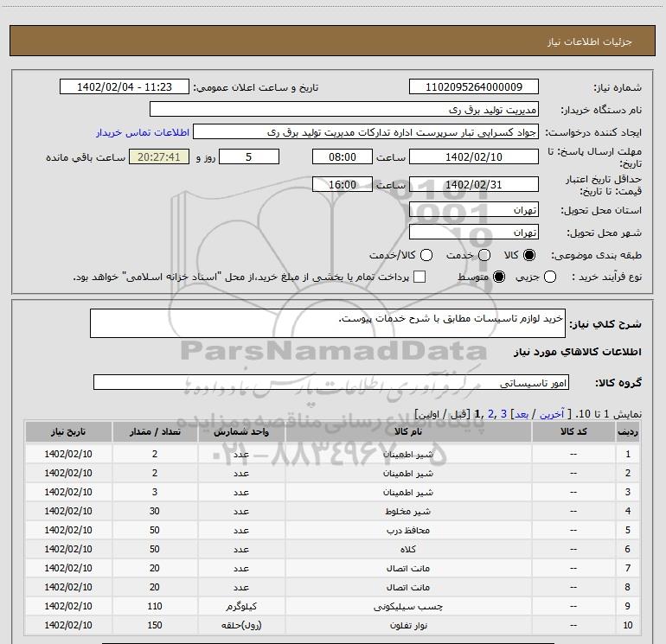This screenshot has height=644, width=666.
Task: Select the کلاه item row
Action: (332, 549)
